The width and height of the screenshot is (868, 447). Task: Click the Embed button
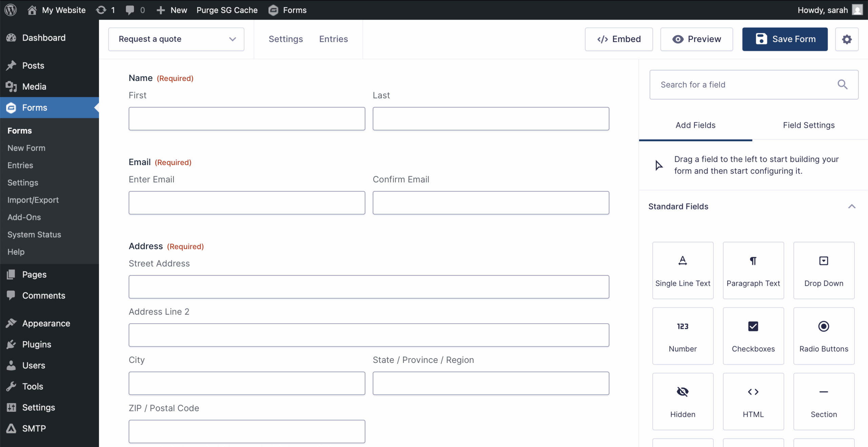click(619, 39)
